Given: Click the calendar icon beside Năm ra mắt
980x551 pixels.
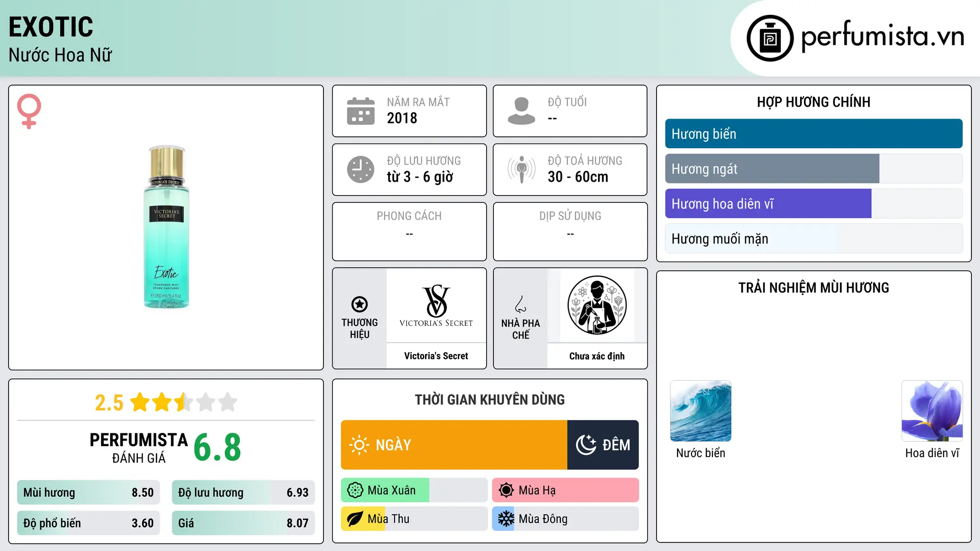Looking at the screenshot, I should 361,111.
